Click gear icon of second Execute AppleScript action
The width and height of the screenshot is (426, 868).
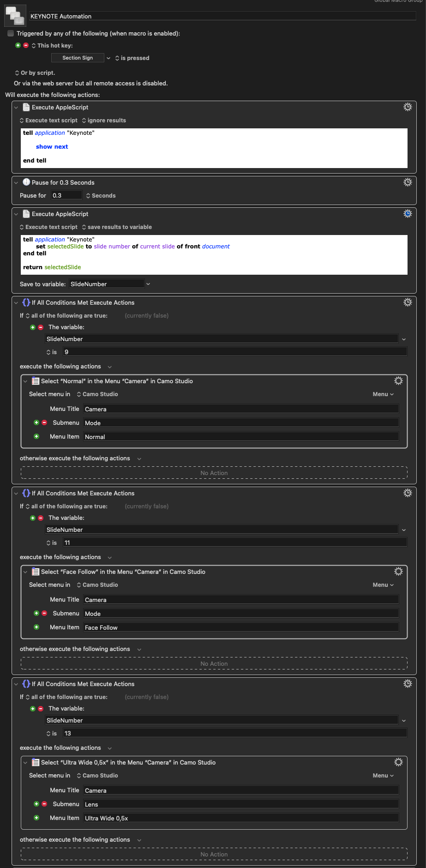point(408,214)
